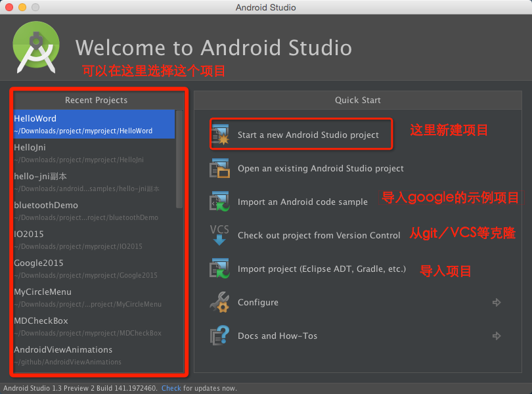Minimize the Android Studio window

click(x=22, y=7)
